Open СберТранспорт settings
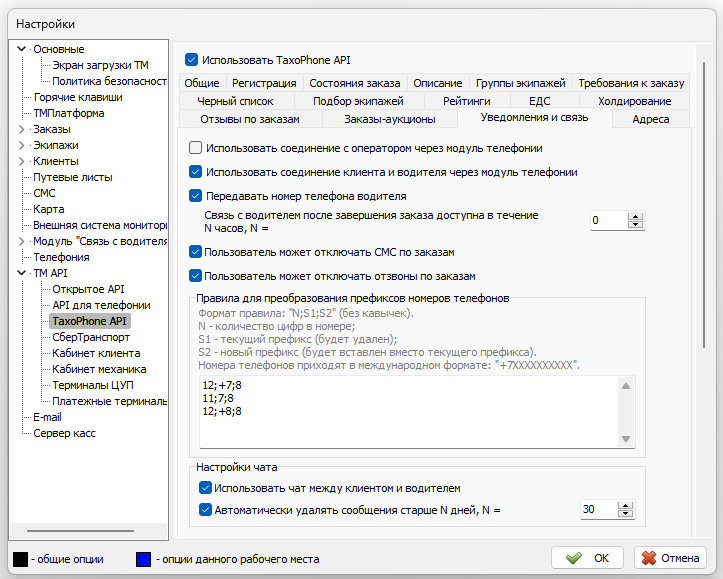The width and height of the screenshot is (723, 579). pos(91,337)
